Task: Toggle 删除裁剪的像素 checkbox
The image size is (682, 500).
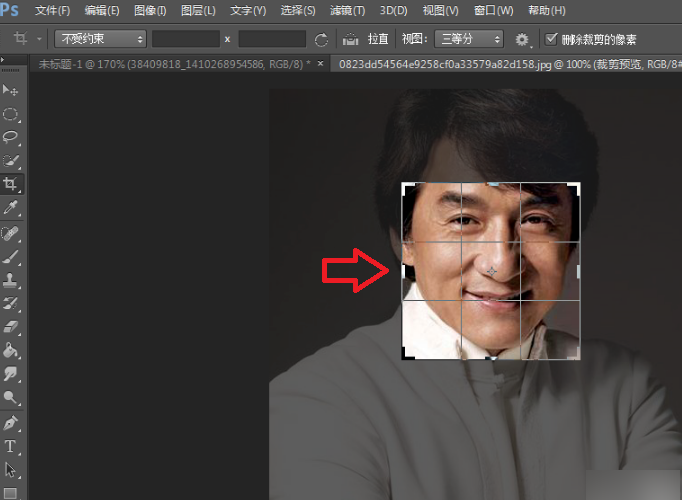Action: 551,39
